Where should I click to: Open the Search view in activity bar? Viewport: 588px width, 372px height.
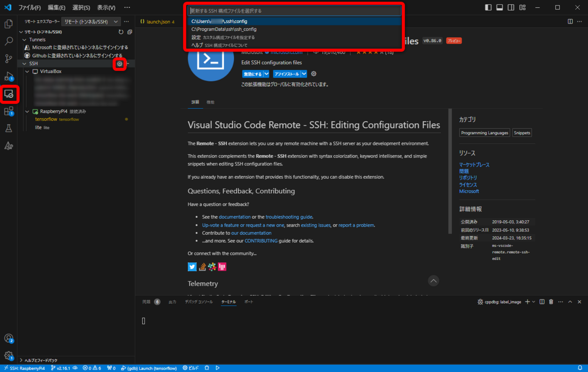point(8,41)
